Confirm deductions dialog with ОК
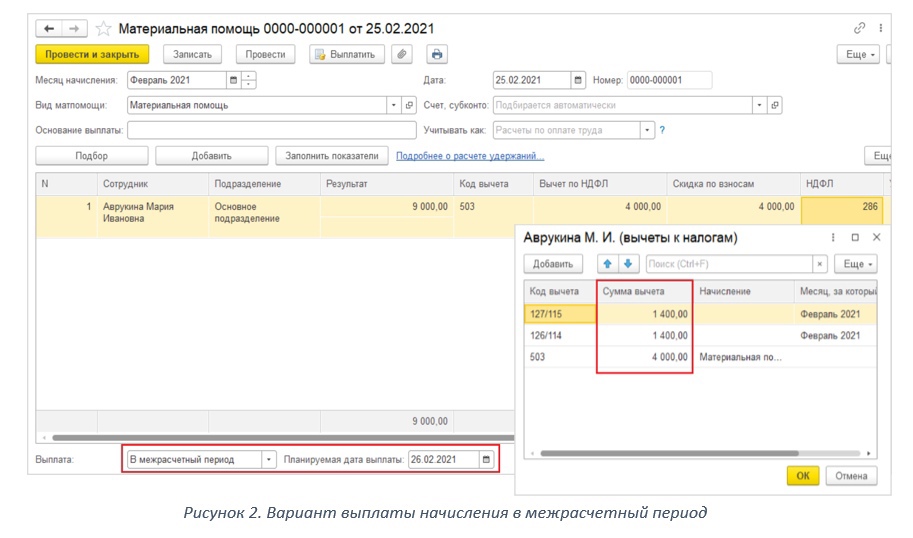Screen dimensions: 913x538 tap(803, 476)
